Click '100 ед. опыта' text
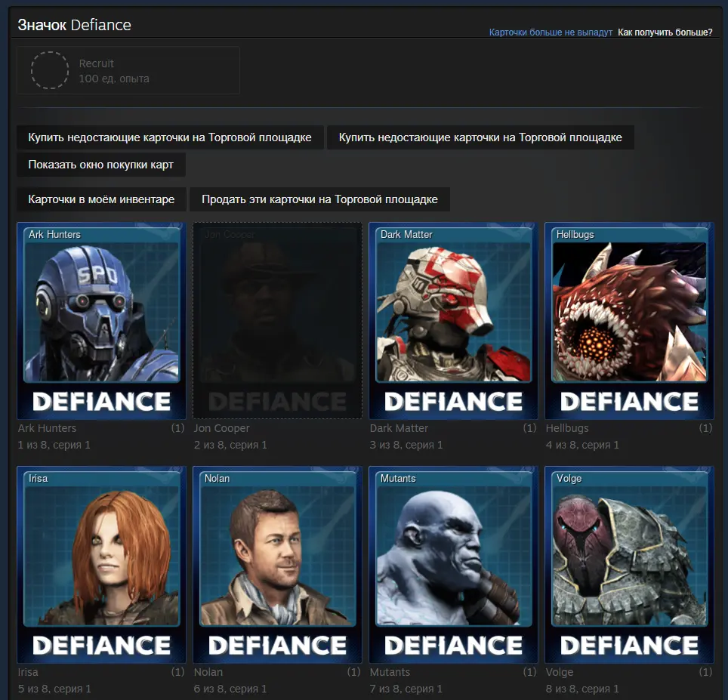Screen dimensions: 728x700 114,79
